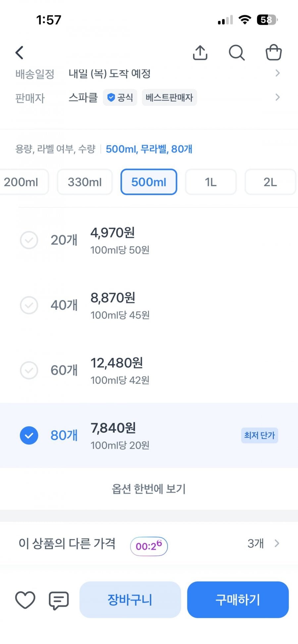Image resolution: width=298 pixels, height=644 pixels.
Task: Open the shopping cart icon
Action: coord(273,52)
